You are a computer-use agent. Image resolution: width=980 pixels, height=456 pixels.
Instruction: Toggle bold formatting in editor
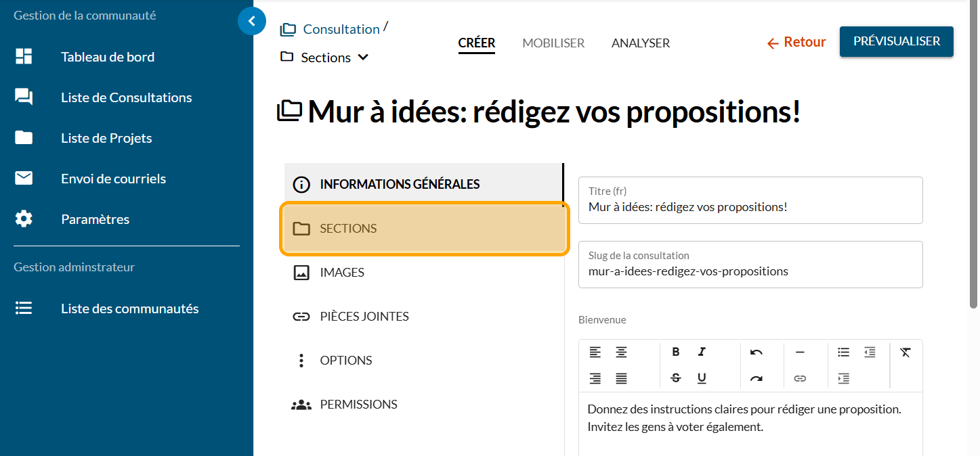pos(675,352)
